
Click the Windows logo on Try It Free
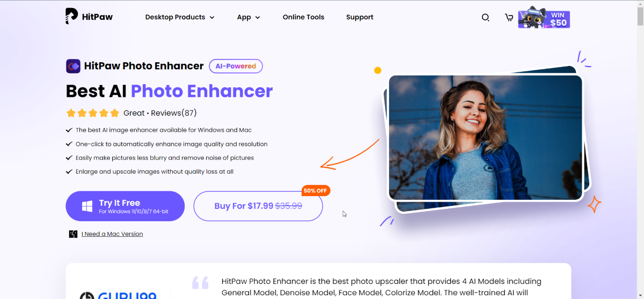87,206
